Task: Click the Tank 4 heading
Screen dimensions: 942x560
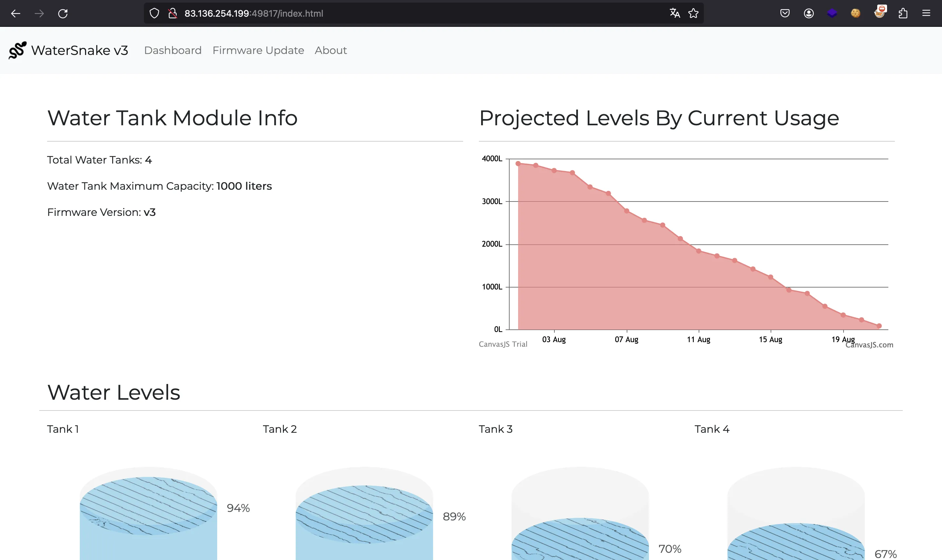Action: [712, 429]
